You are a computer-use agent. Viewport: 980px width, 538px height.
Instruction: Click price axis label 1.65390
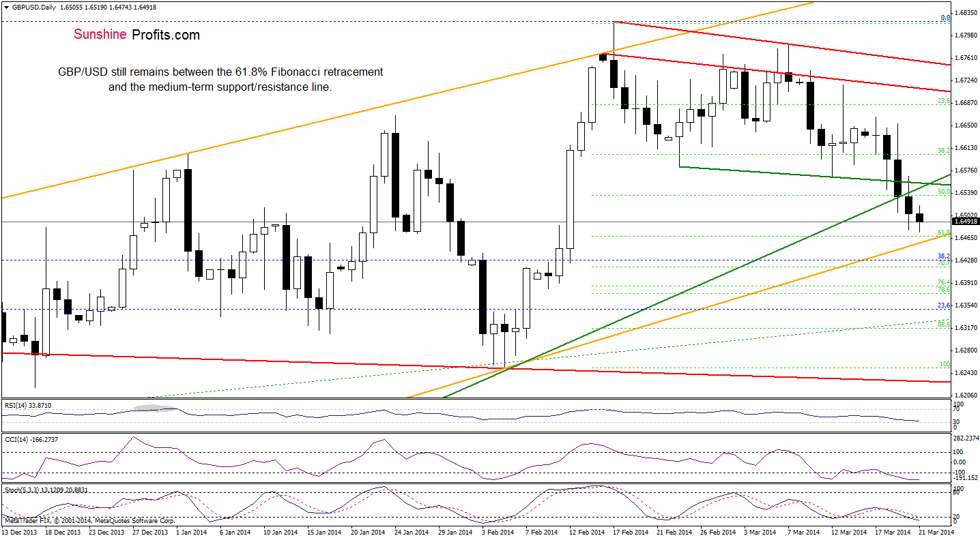click(966, 193)
